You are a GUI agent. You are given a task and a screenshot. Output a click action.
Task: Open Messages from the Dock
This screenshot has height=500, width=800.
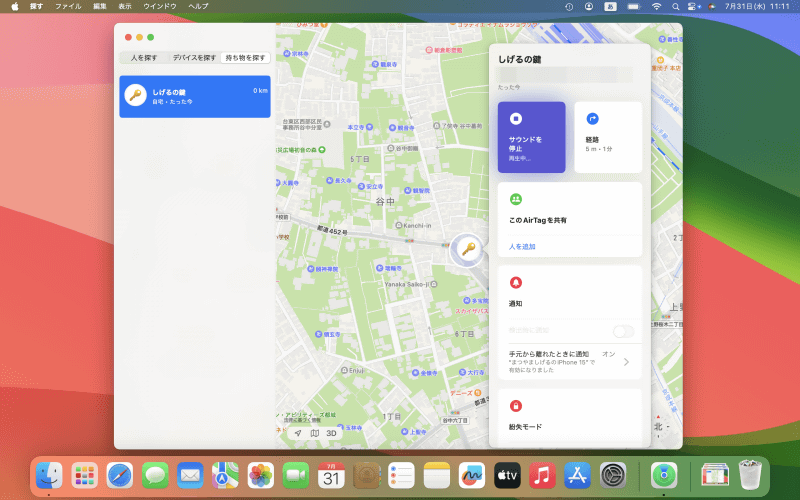pyautogui.click(x=155, y=476)
